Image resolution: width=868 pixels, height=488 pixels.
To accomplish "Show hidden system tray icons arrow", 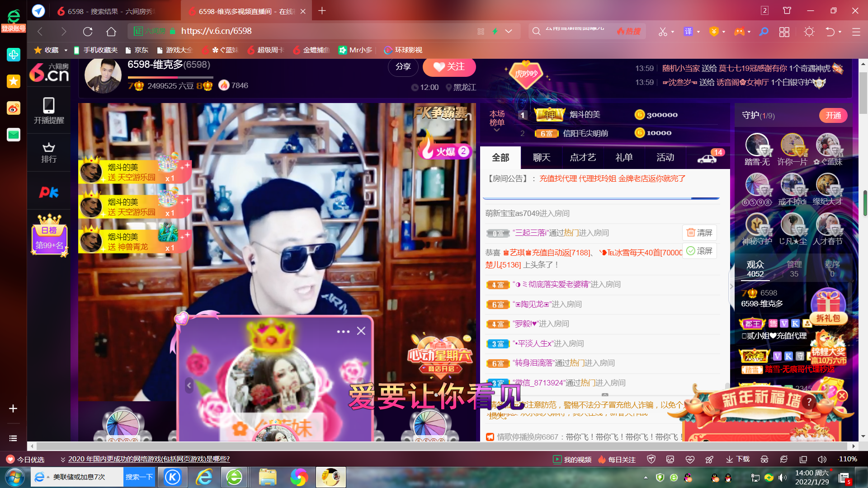I will pos(646,478).
